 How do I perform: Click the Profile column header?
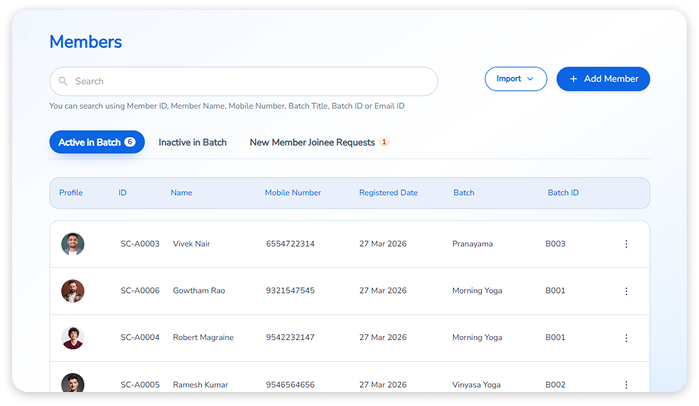coord(71,193)
